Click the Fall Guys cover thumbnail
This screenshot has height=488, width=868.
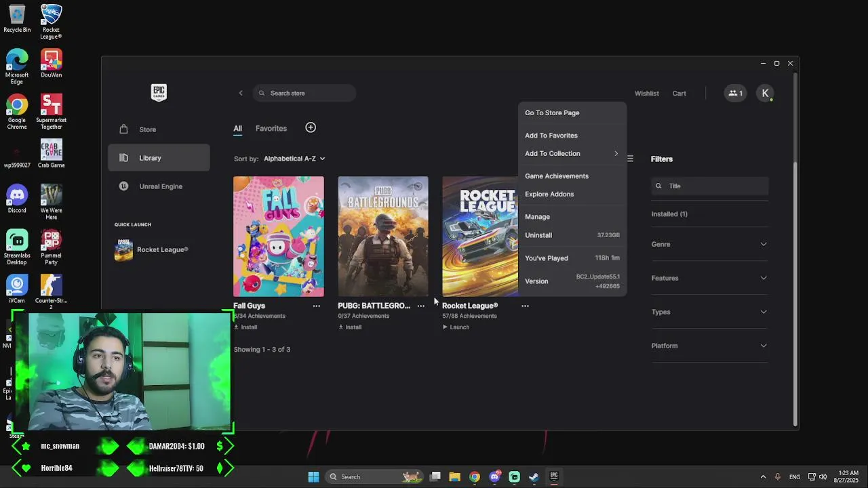click(x=279, y=237)
